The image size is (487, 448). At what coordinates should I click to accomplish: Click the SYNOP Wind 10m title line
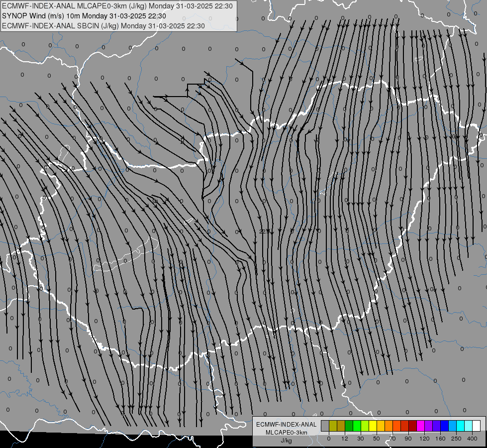(84, 16)
